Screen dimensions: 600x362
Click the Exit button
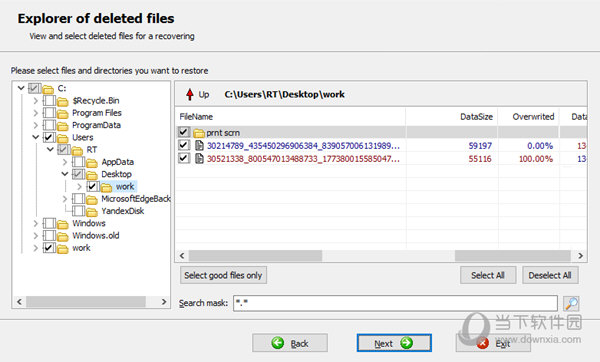[x=493, y=343]
